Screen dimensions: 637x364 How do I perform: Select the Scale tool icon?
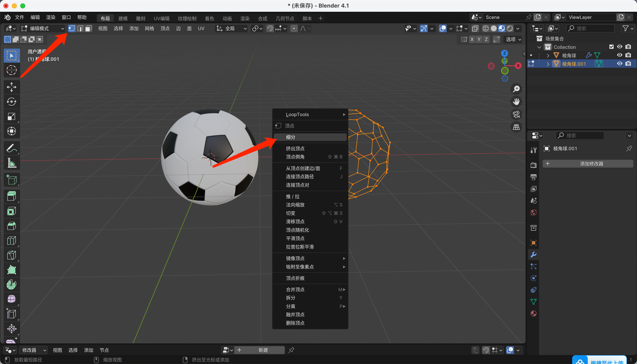(12, 116)
